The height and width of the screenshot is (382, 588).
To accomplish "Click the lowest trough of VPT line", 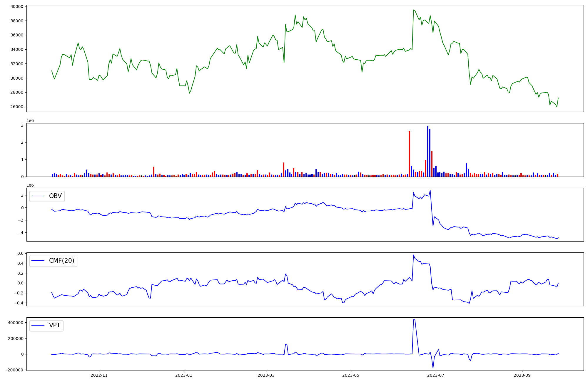I will coord(433,368).
